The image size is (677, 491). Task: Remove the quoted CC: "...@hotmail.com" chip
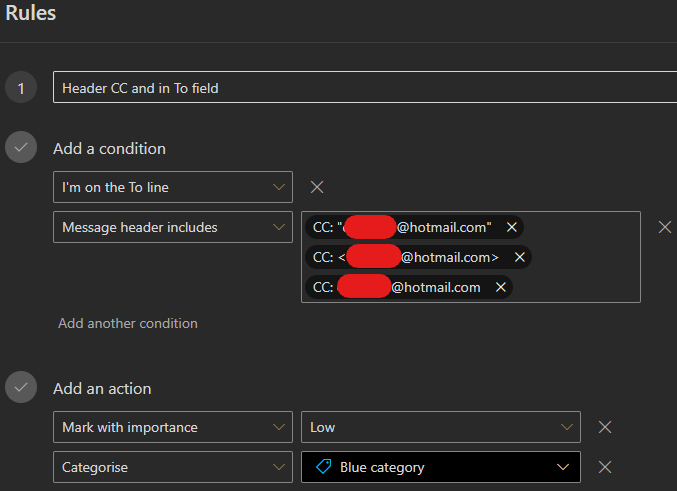[512, 227]
